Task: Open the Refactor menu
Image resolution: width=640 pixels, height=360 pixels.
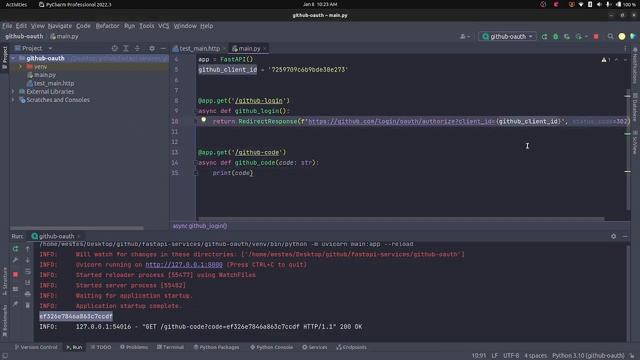Action: pos(107,26)
